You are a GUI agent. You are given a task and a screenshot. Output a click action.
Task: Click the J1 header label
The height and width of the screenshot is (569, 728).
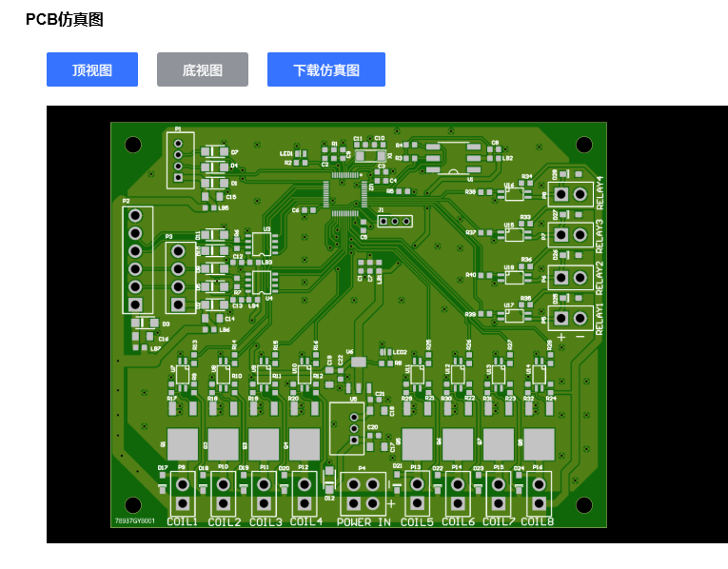point(381,210)
